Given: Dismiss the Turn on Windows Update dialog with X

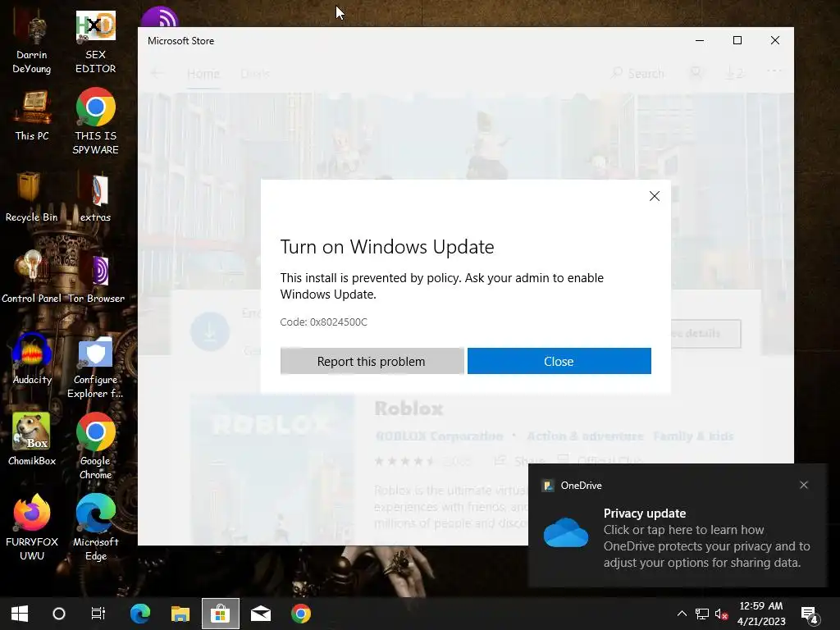Looking at the screenshot, I should click(x=654, y=196).
